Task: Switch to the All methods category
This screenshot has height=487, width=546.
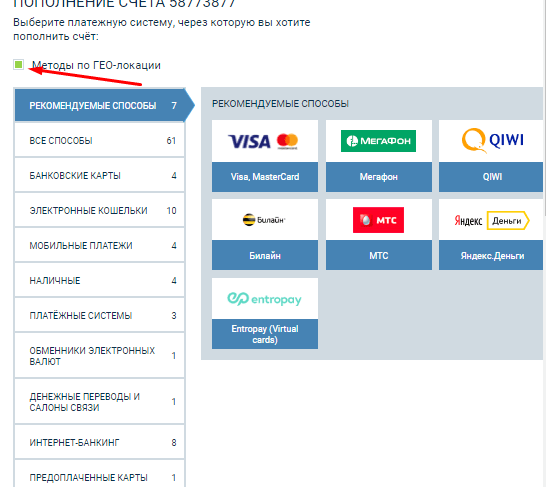Action: click(100, 141)
